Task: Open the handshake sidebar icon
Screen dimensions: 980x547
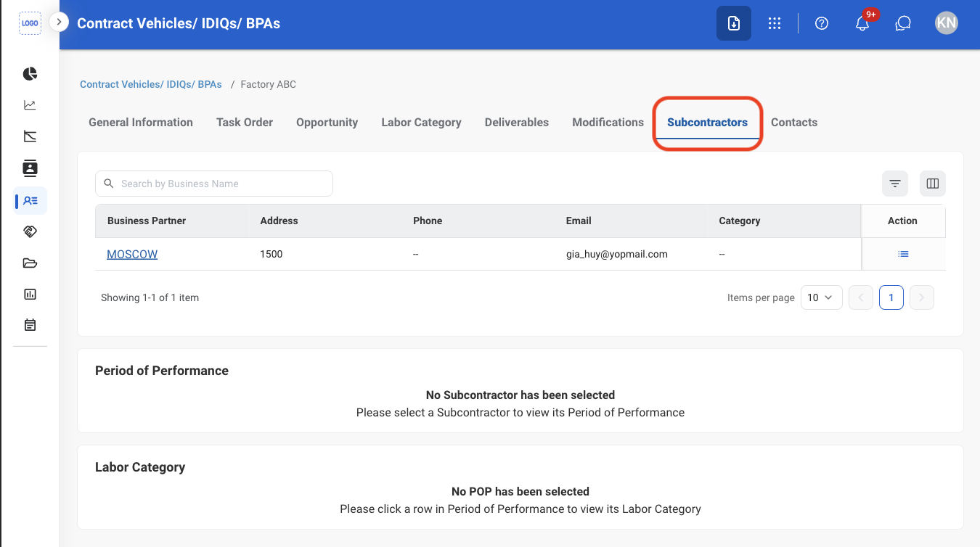Action: [30, 231]
